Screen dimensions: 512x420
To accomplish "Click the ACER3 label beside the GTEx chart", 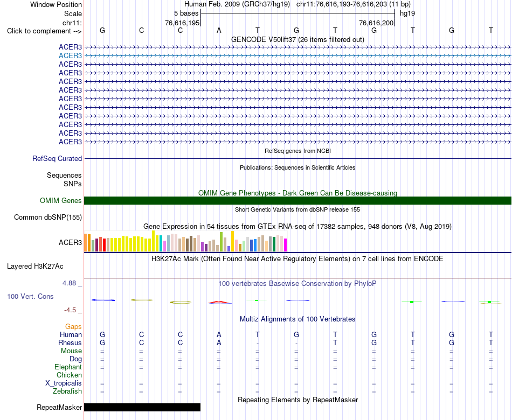I will click(x=70, y=243).
